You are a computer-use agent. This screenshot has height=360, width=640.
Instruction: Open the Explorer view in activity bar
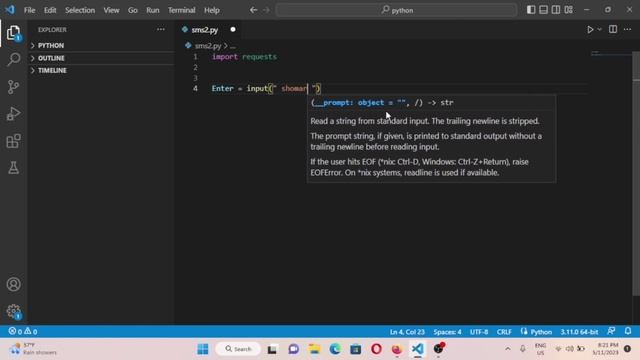tap(13, 33)
